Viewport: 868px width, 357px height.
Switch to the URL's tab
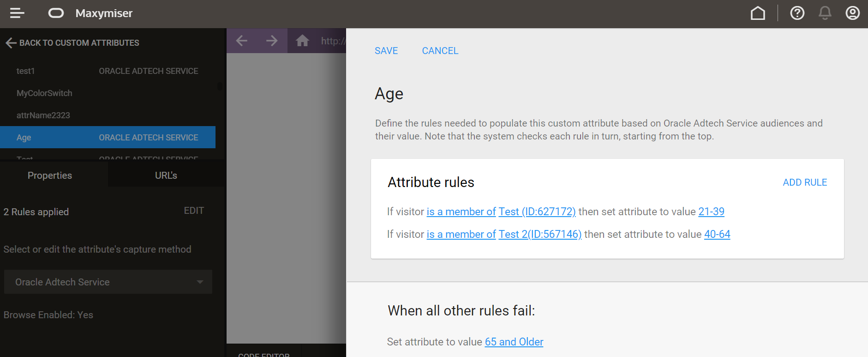[166, 175]
